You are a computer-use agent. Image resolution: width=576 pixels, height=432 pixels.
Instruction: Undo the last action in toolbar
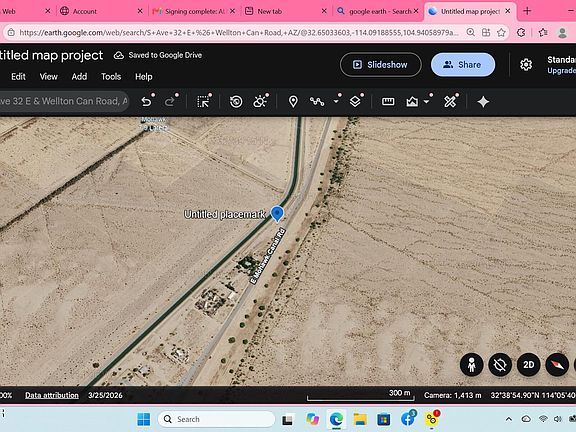[146, 101]
